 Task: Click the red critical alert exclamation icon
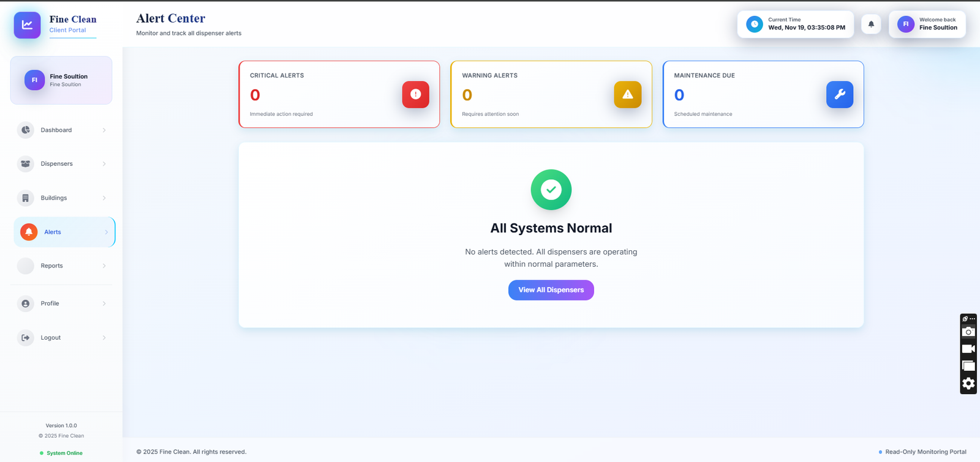(415, 94)
